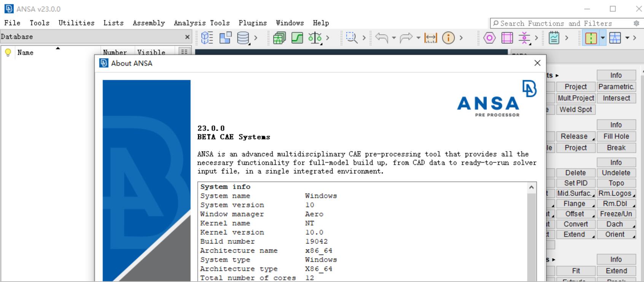This screenshot has width=644, height=282.
Task: Expand toolbar chevron after database icon
Action: 256,38
